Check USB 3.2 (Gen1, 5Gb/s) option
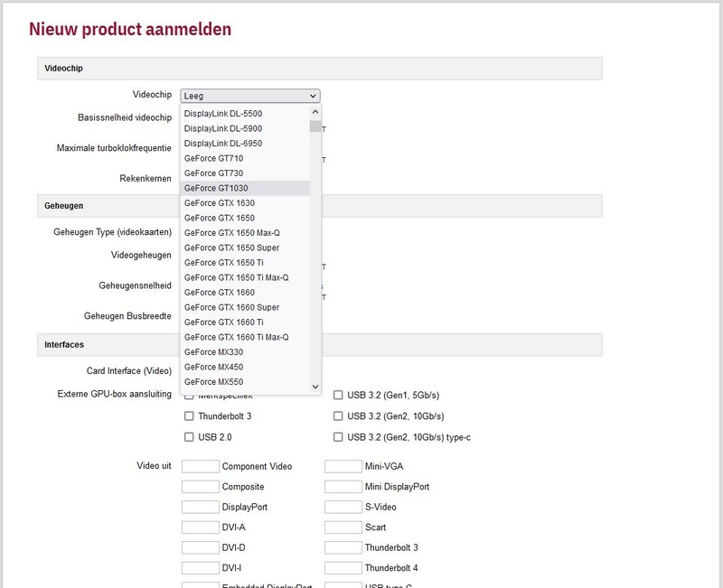The width and height of the screenshot is (723, 588). coord(339,396)
